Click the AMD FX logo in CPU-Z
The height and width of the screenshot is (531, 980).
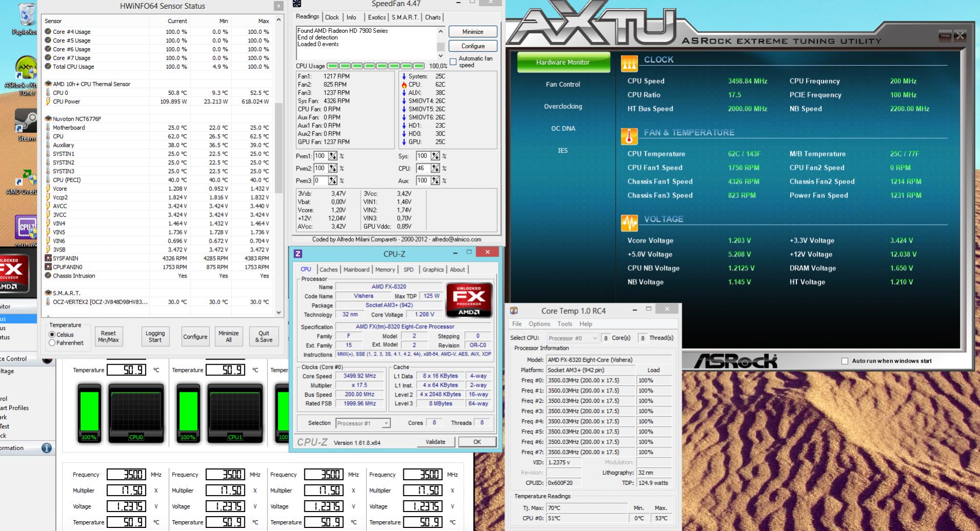[x=469, y=301]
